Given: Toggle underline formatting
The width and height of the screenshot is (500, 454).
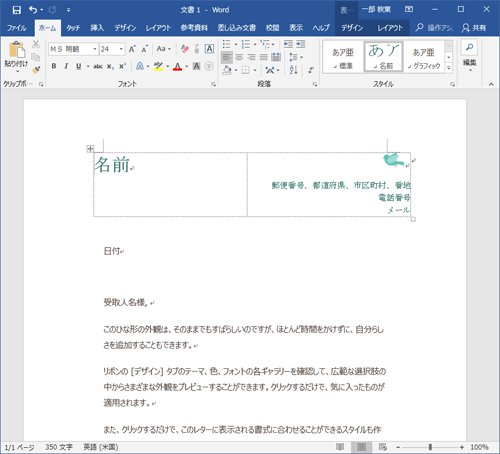Looking at the screenshot, I should coord(79,66).
